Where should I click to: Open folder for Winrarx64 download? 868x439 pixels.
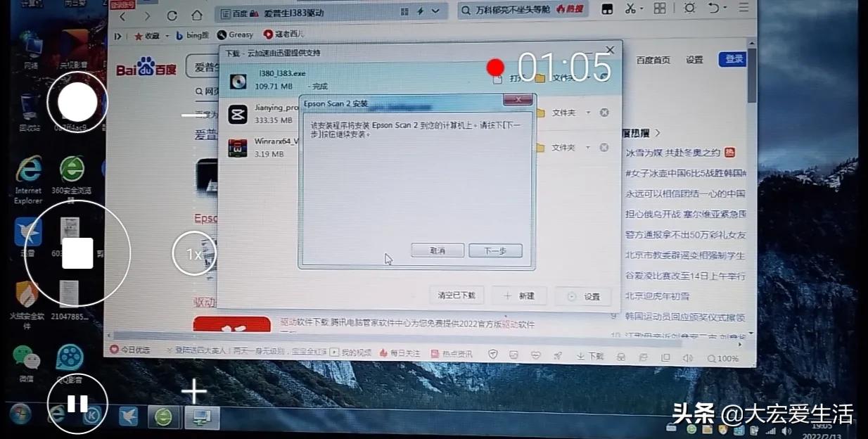pos(556,148)
